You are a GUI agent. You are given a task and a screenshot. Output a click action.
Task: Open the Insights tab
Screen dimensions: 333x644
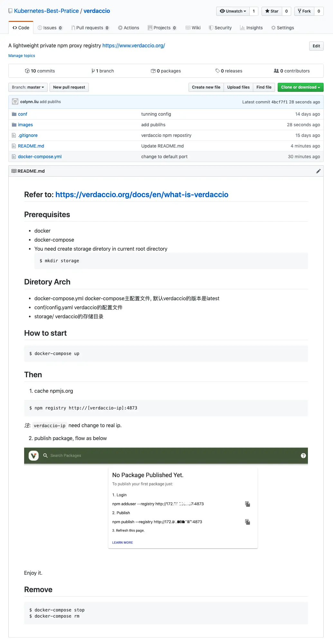[x=251, y=28]
